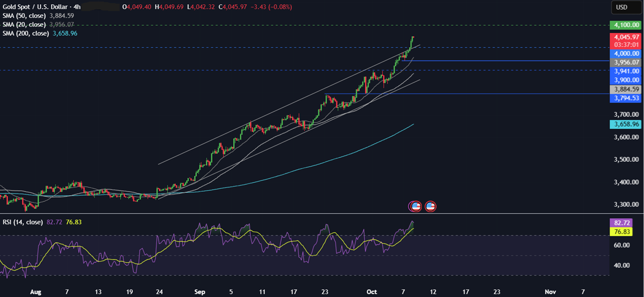Click the green 4,100.00 price label
This screenshot has width=644, height=297.
[x=625, y=25]
